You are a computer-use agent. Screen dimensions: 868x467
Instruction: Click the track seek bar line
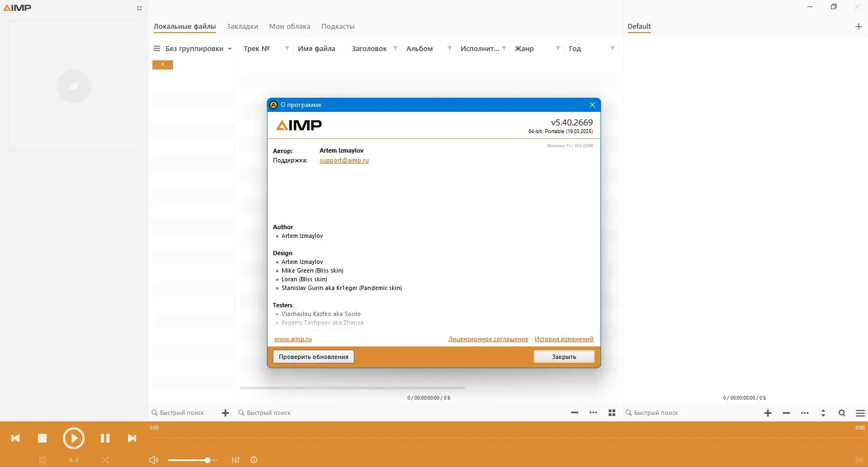click(507, 438)
